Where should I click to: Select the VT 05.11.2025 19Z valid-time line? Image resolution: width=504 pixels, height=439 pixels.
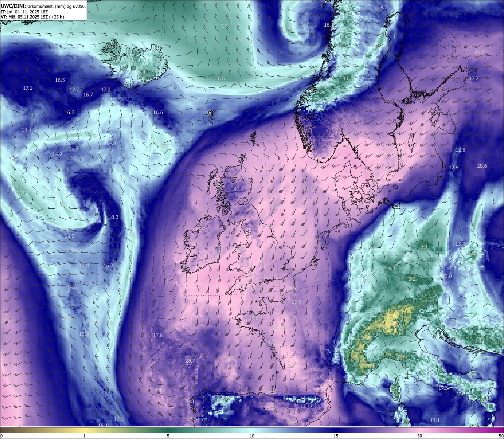coord(32,17)
